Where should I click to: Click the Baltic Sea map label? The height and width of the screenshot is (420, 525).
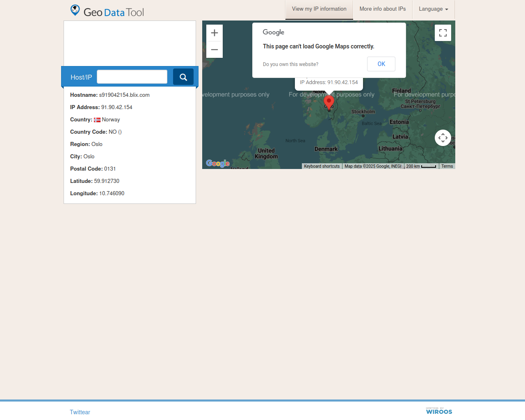pos(372,123)
